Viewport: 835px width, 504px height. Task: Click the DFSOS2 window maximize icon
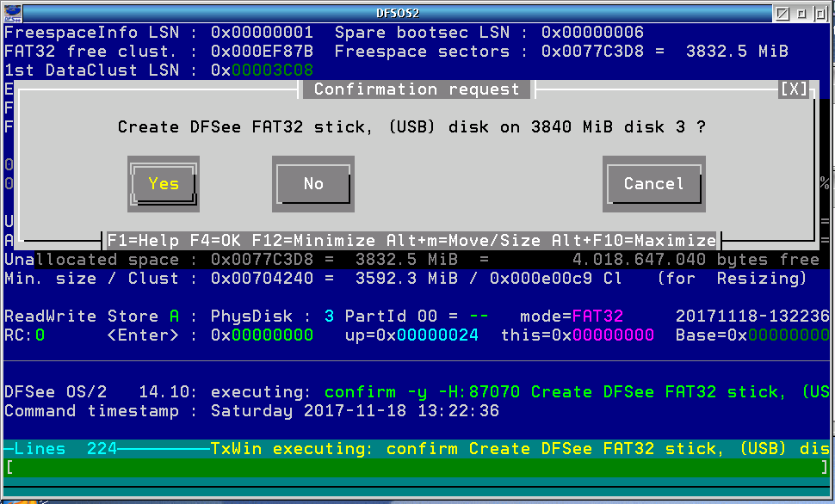click(820, 13)
